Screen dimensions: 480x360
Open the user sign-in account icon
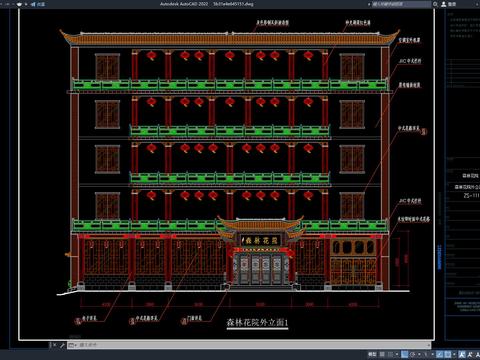coord(444,4)
